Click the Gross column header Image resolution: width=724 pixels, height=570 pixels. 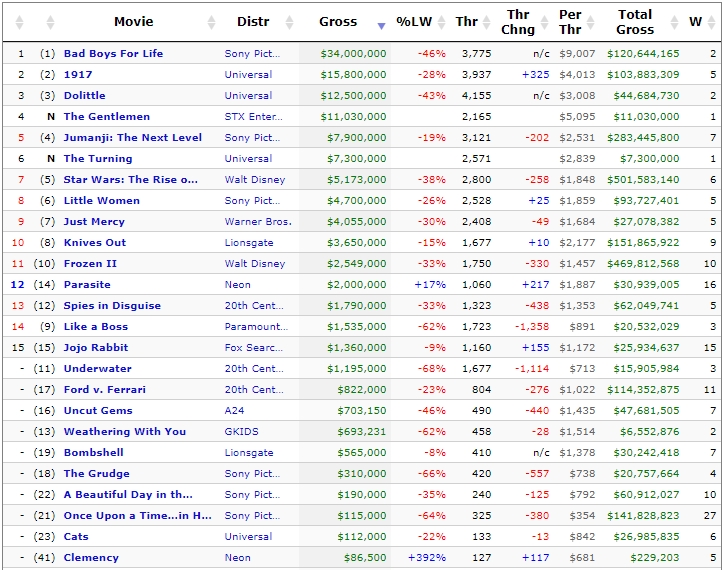338,22
